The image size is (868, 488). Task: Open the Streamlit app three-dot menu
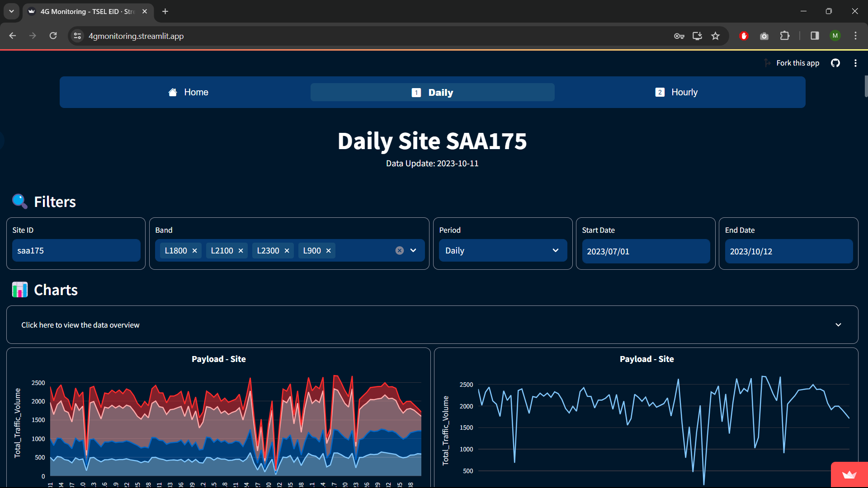855,63
